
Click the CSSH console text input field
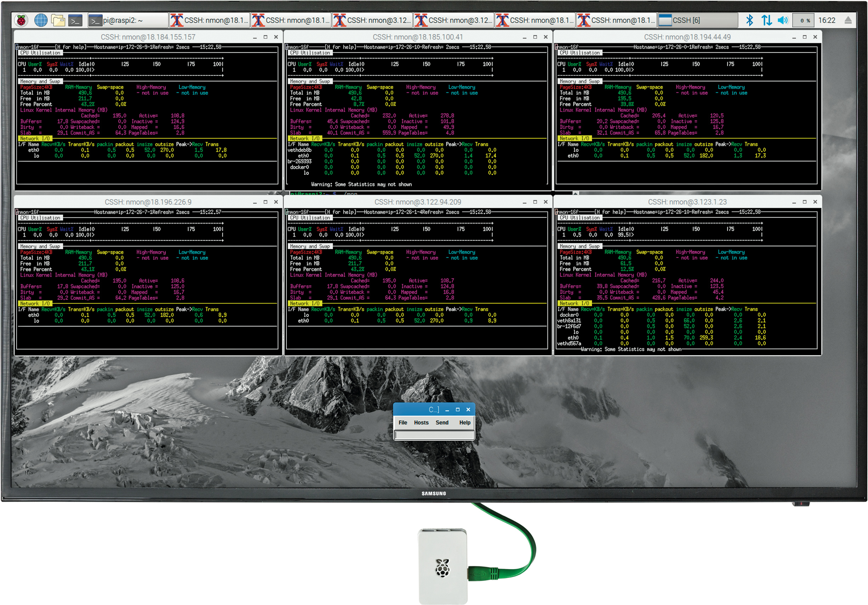(434, 435)
